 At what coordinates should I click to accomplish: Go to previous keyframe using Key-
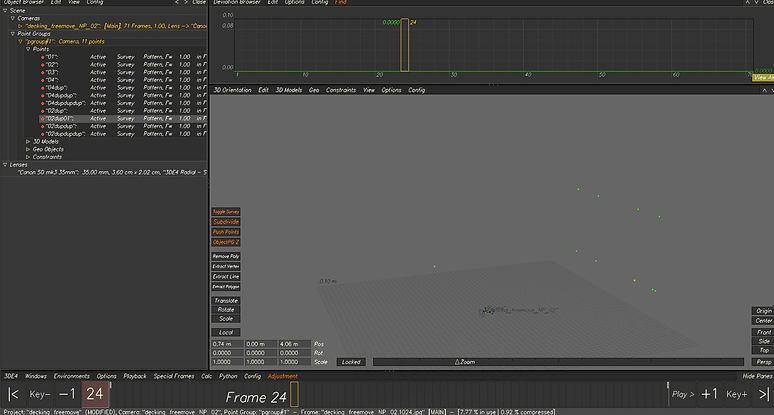point(39,394)
